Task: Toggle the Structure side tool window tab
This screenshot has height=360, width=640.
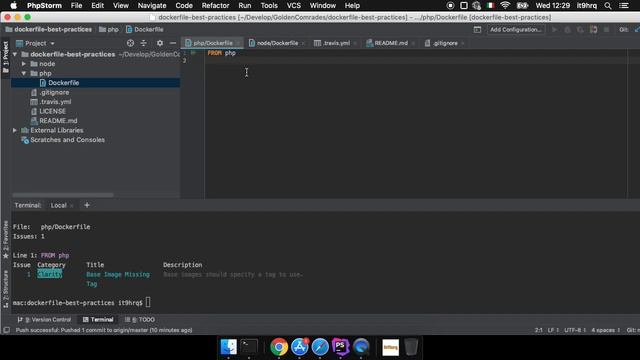Action: 5,289
